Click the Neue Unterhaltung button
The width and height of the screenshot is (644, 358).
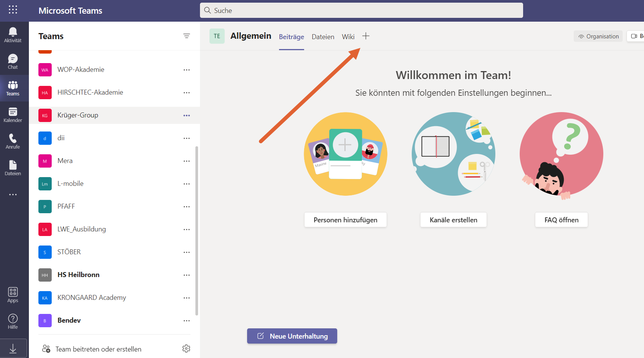292,336
